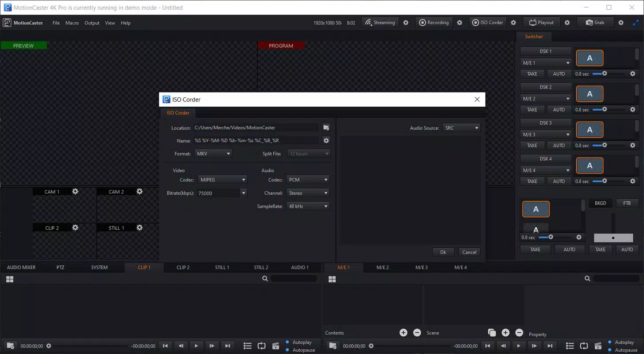Toggle fullscreen with the expand arrows icon
The image size is (644, 354).
pos(636,23)
